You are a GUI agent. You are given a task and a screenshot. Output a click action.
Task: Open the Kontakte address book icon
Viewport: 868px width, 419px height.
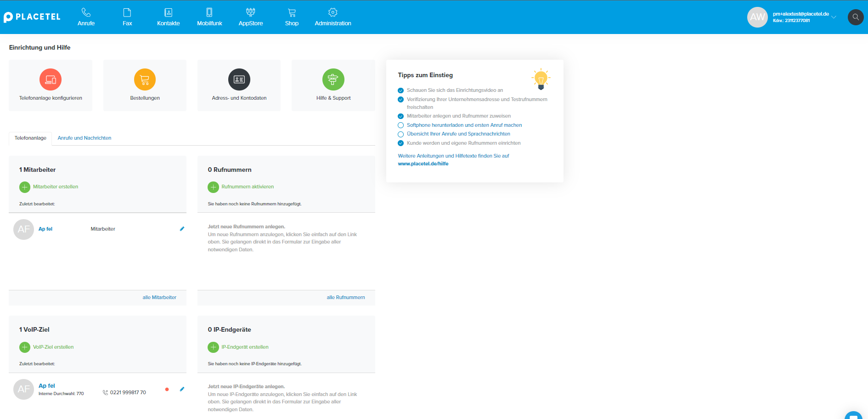168,12
